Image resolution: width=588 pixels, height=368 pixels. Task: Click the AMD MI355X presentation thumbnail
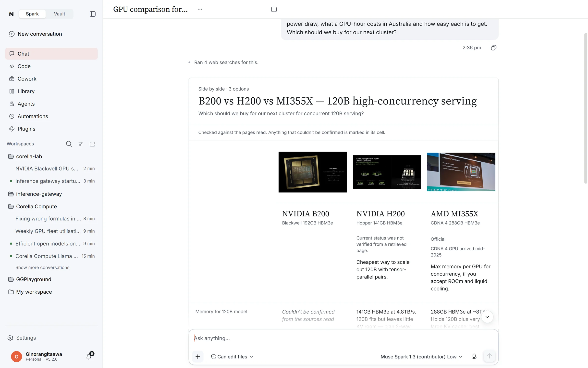click(x=461, y=172)
